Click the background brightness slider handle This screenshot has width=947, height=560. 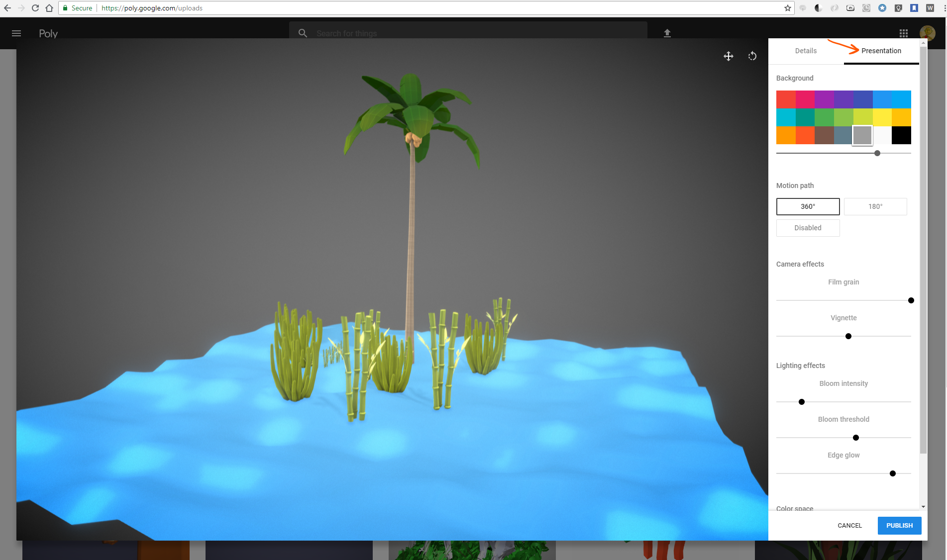[x=877, y=153]
